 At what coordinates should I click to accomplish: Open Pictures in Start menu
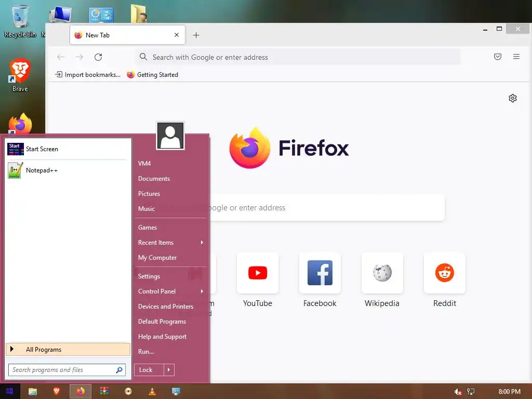[x=149, y=194]
